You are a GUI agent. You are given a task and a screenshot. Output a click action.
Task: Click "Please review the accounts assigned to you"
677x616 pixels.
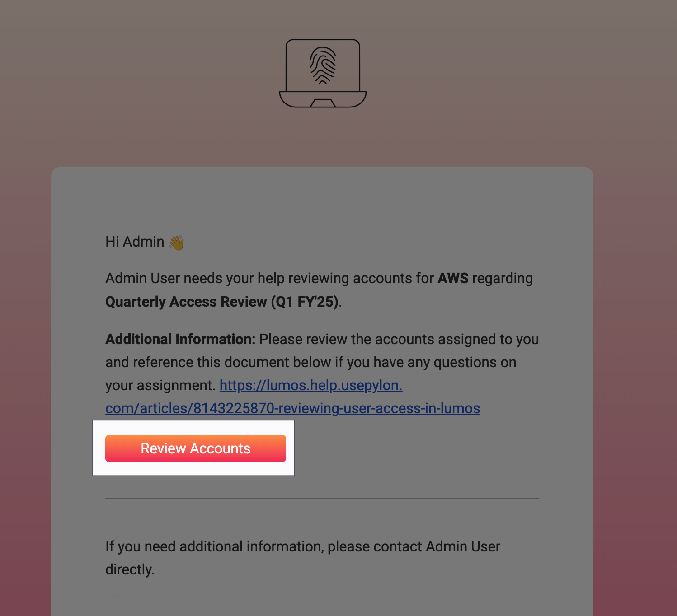click(399, 339)
